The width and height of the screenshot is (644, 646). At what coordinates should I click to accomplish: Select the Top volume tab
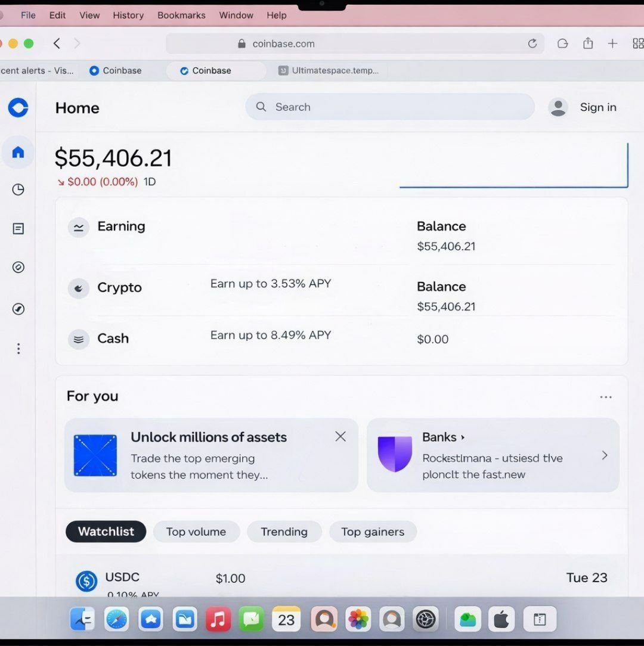[196, 532]
